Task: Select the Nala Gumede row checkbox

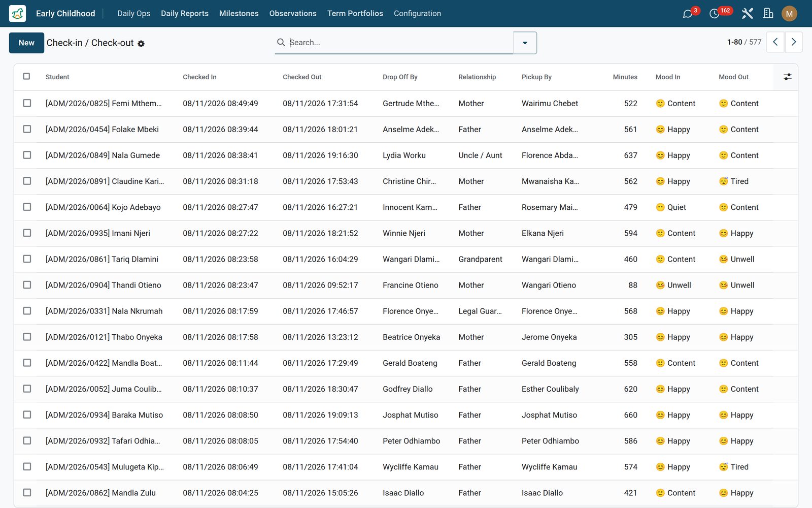Action: 27,155
